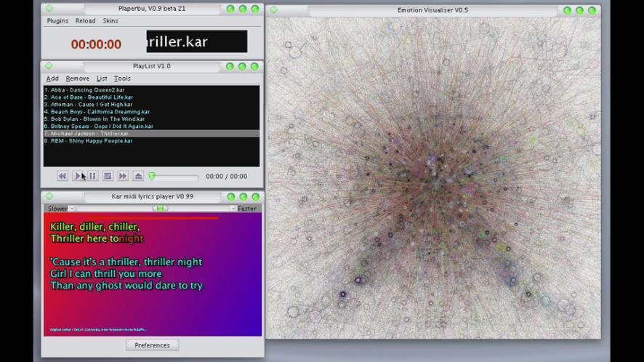Stop playback with the square stop button
Viewport: 644px width, 362px height.
(108, 176)
